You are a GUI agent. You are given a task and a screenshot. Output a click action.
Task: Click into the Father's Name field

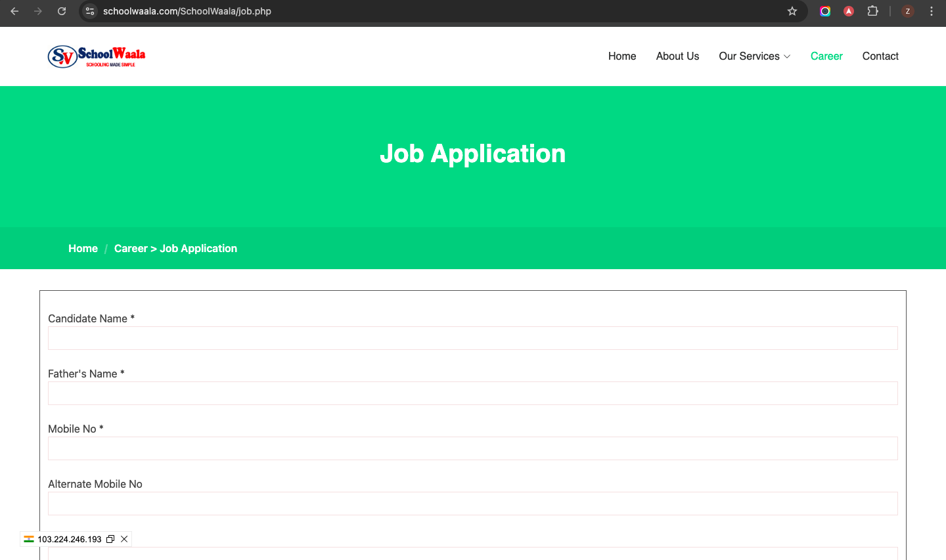tap(472, 393)
